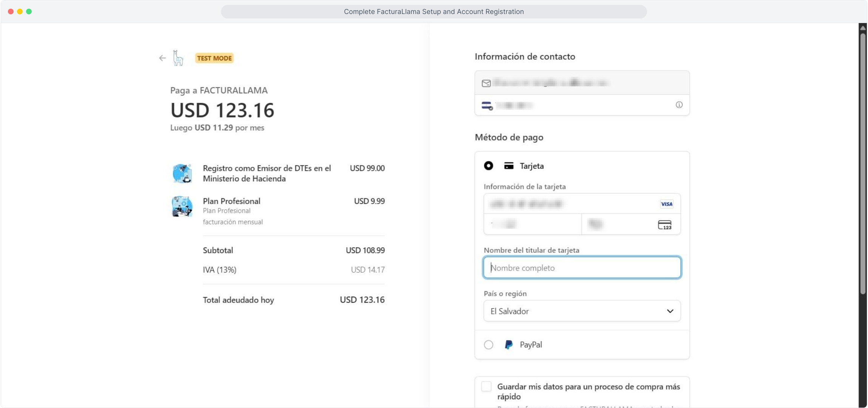Click the CVC card 123 icon

click(x=664, y=225)
